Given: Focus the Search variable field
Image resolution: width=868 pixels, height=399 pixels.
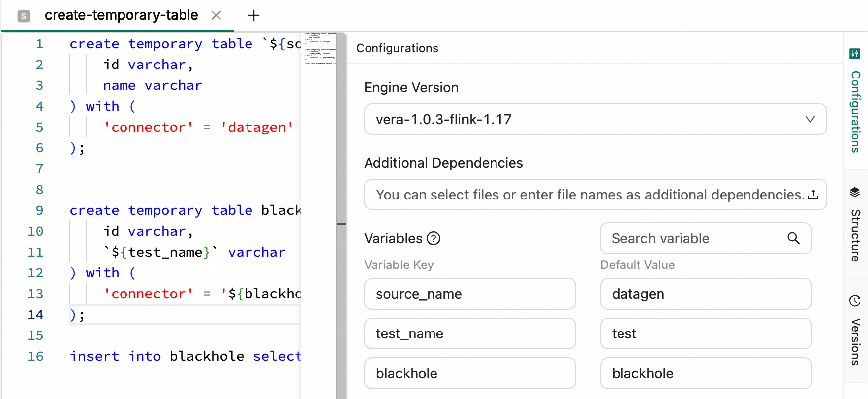Looking at the screenshot, I should point(706,238).
